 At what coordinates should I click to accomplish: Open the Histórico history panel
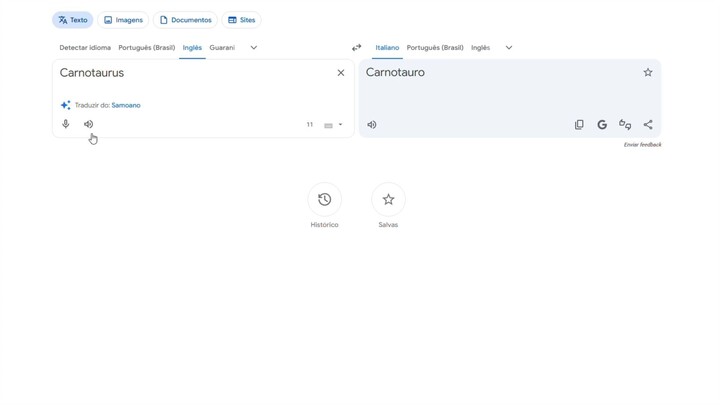click(x=325, y=199)
